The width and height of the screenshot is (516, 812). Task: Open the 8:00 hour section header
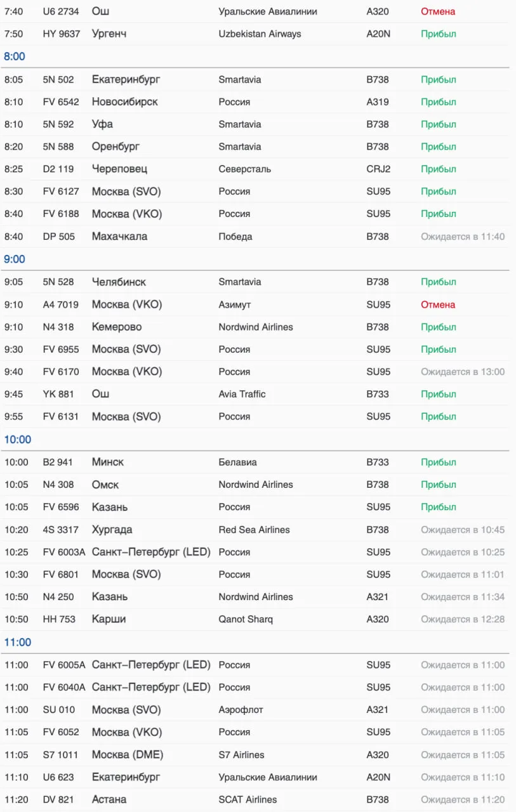click(15, 56)
